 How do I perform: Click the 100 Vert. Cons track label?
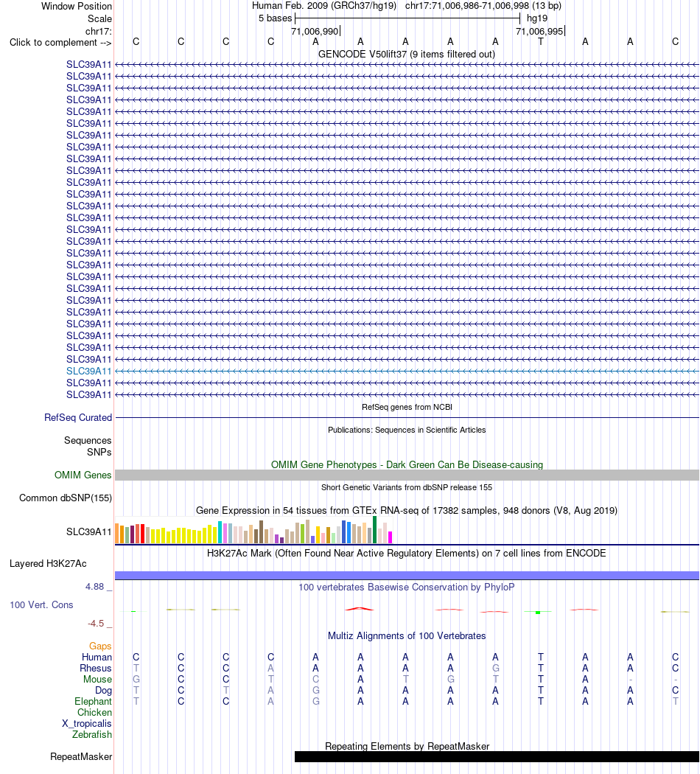(x=41, y=604)
